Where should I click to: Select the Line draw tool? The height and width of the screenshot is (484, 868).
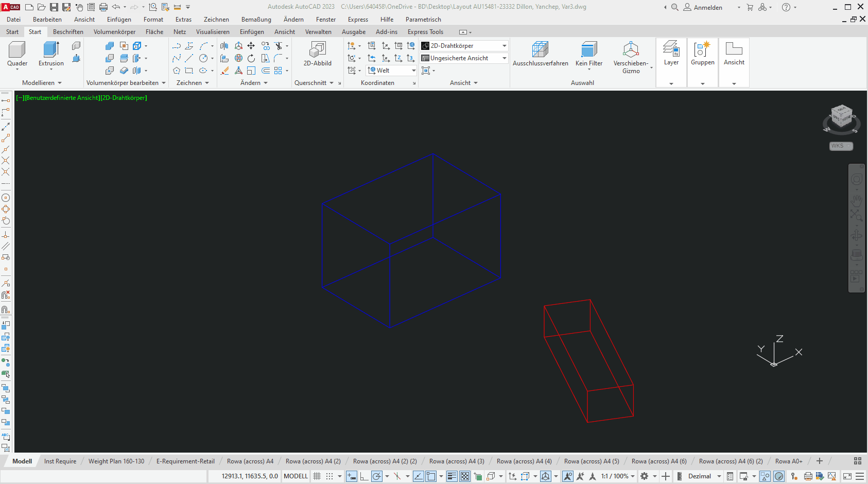click(189, 58)
